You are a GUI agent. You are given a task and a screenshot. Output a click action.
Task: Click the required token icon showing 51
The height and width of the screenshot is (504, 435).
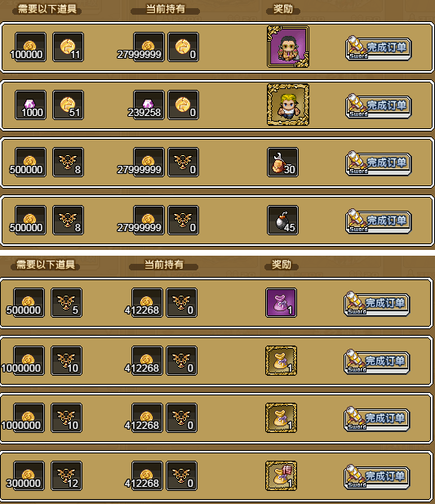tap(68, 105)
